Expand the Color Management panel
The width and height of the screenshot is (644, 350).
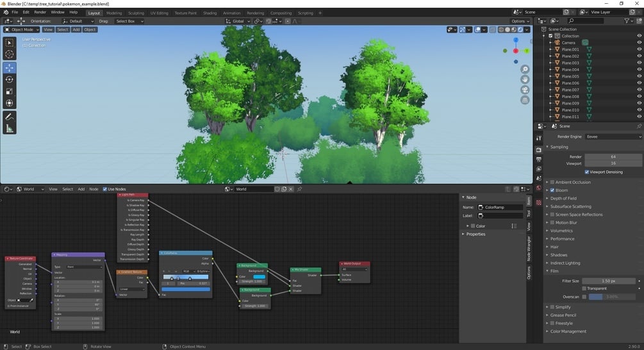click(x=568, y=331)
